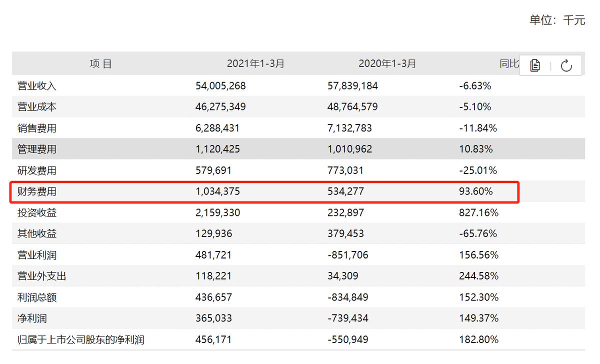Click the 2020年1-3月 column header
Viewport: 600px width, 364px height.
coord(387,63)
